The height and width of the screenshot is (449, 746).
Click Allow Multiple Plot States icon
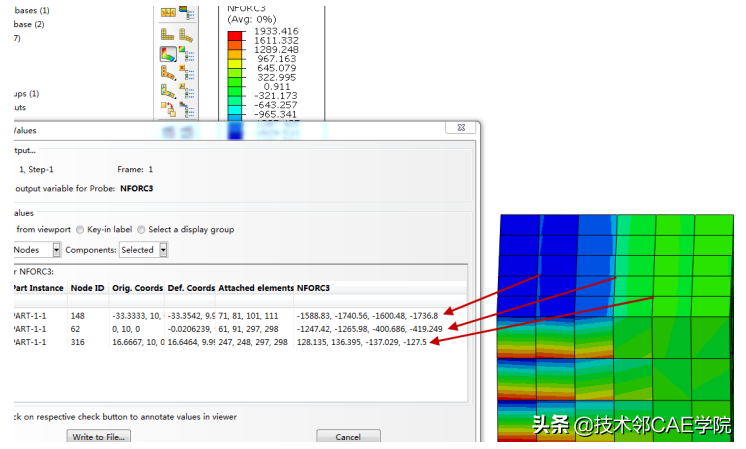coord(168,109)
